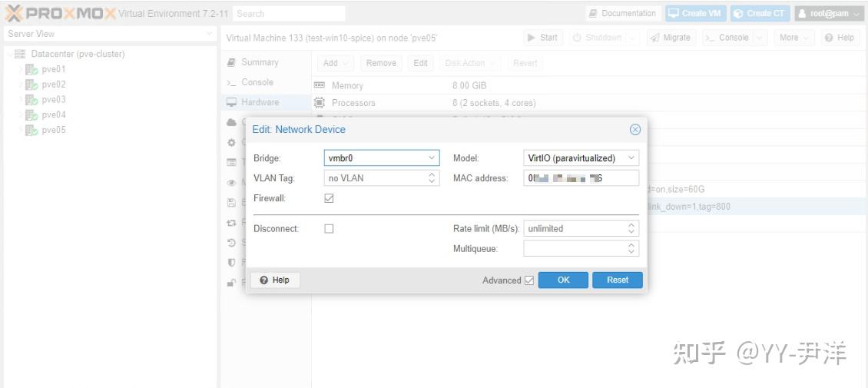Click the dialog Help button
This screenshot has height=388, width=868.
coord(275,280)
